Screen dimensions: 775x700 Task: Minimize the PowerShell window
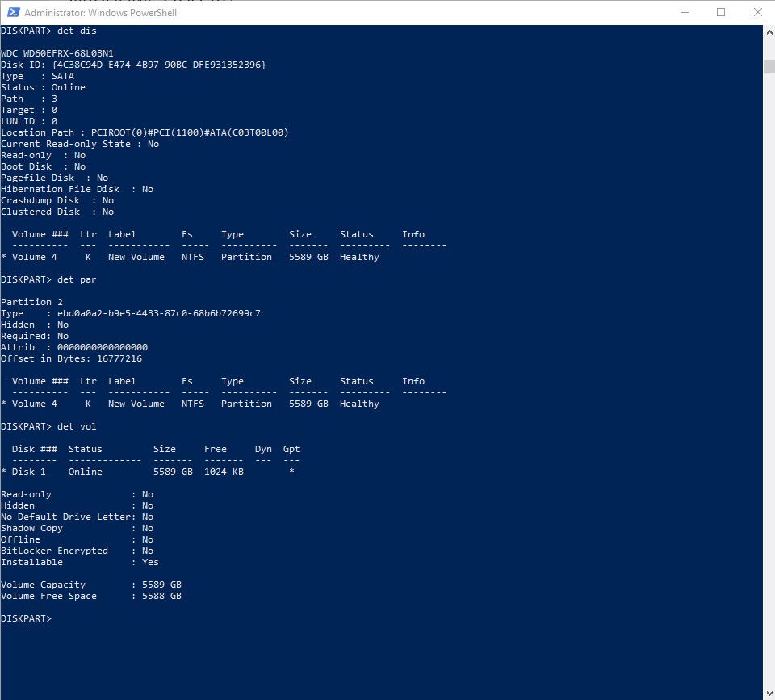click(685, 12)
